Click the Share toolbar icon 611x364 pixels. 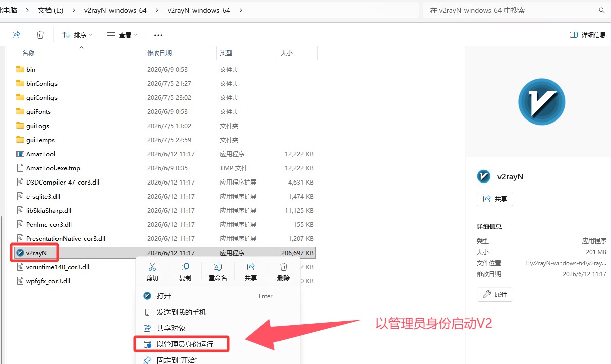point(16,35)
